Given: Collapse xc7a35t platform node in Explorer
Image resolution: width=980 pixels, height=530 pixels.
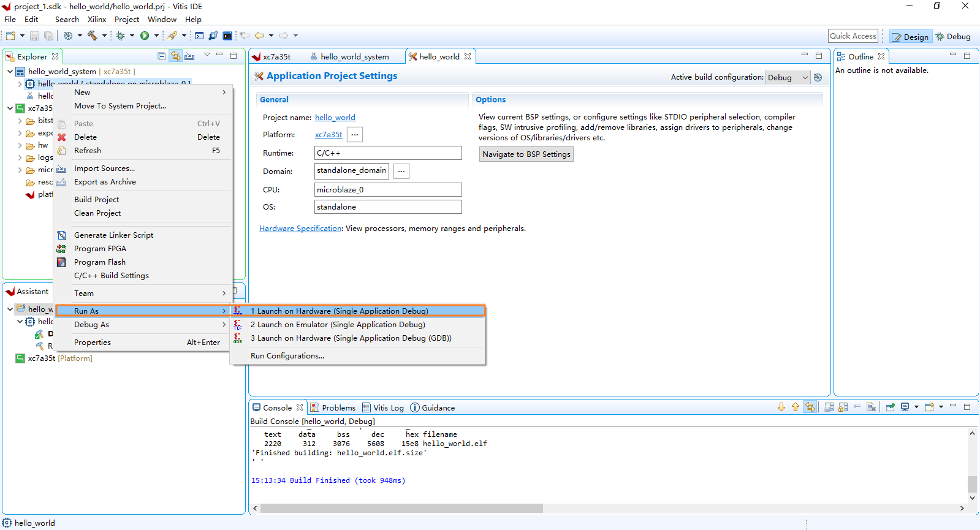Looking at the screenshot, I should 10,108.
